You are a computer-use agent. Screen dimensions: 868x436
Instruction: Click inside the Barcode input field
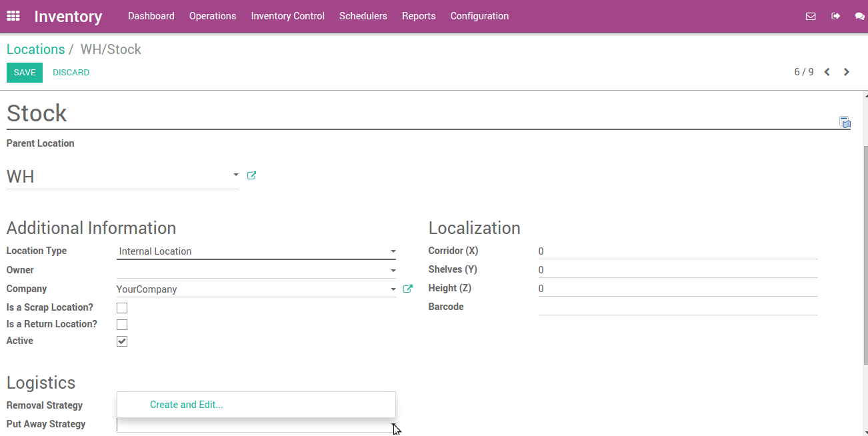667,307
